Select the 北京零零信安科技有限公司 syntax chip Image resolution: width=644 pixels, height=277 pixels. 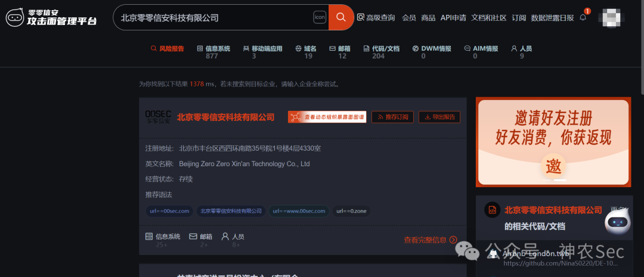pos(231,211)
